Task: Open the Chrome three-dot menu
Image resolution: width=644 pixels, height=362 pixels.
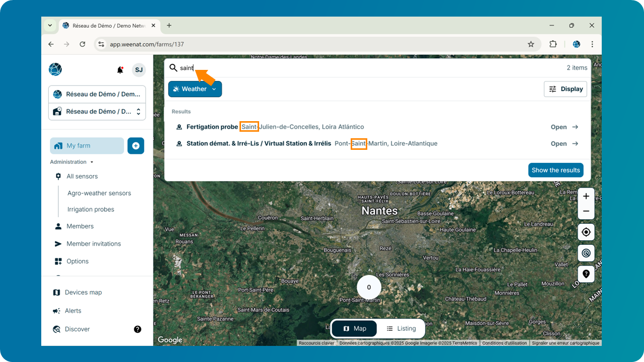Action: (x=592, y=44)
